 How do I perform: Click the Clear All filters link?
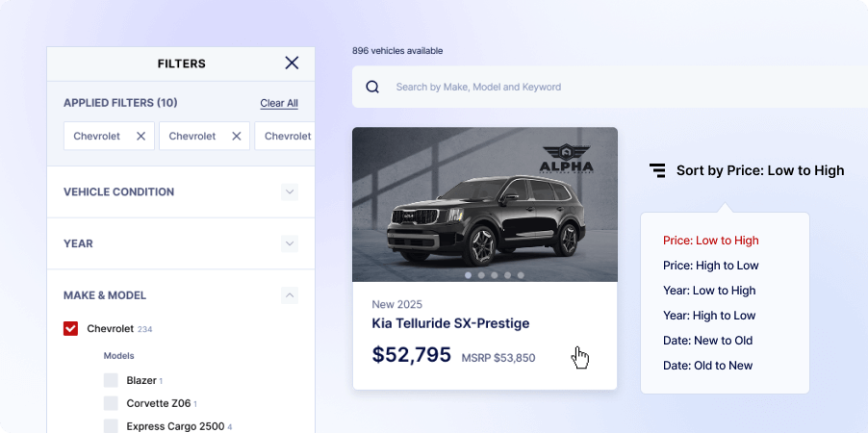[x=279, y=103]
